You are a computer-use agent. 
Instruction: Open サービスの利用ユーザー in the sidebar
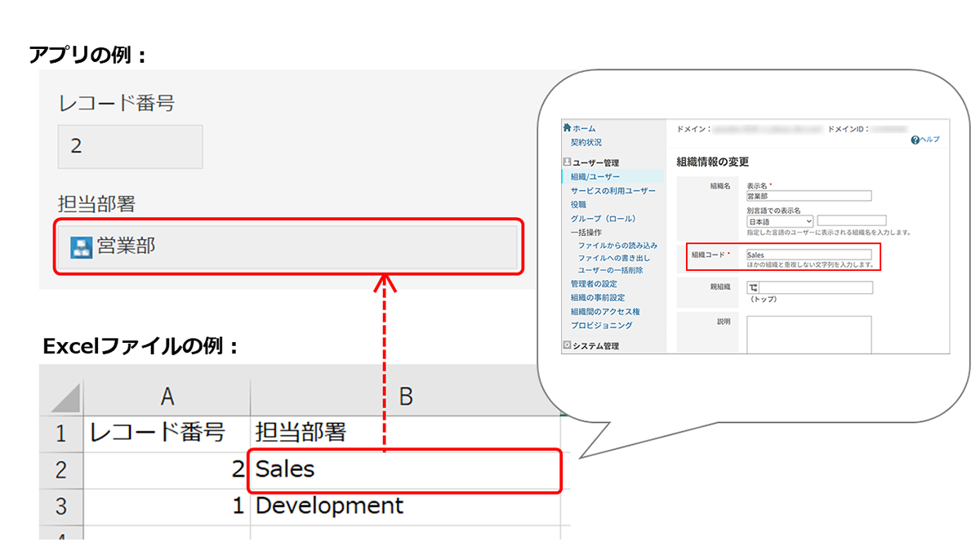tap(612, 190)
